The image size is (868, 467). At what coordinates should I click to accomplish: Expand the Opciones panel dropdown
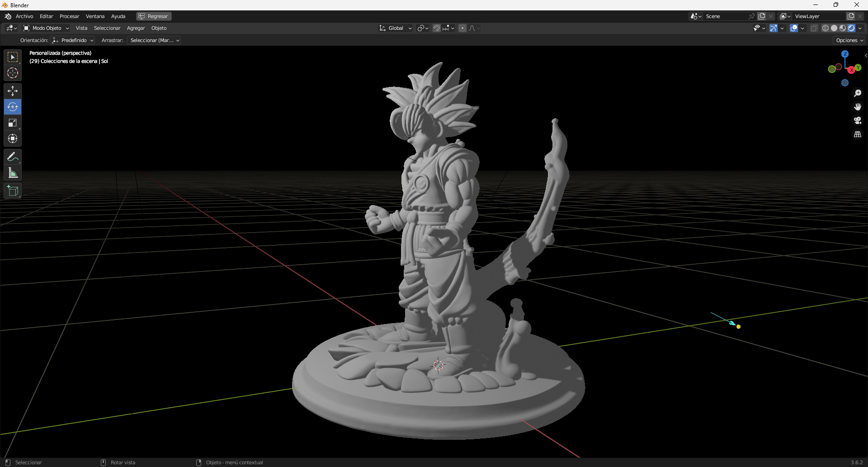pos(849,40)
